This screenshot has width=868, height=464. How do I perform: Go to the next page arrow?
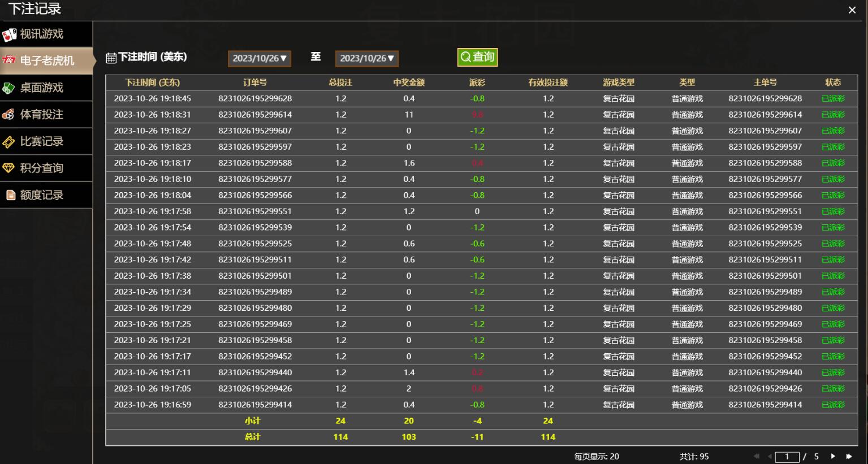pos(833,456)
